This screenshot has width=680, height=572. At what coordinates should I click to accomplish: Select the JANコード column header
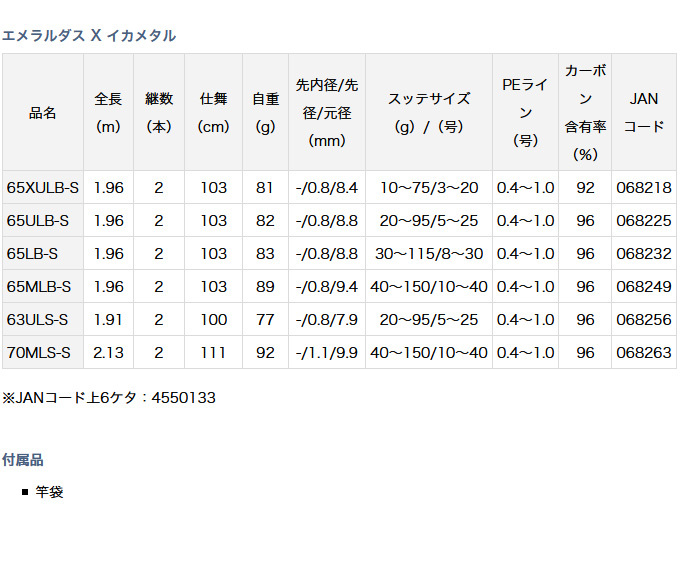[x=644, y=113]
